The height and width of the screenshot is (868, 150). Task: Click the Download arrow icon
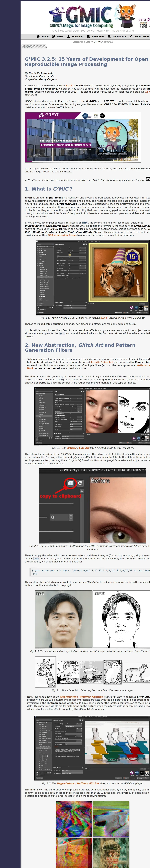pos(68,36)
